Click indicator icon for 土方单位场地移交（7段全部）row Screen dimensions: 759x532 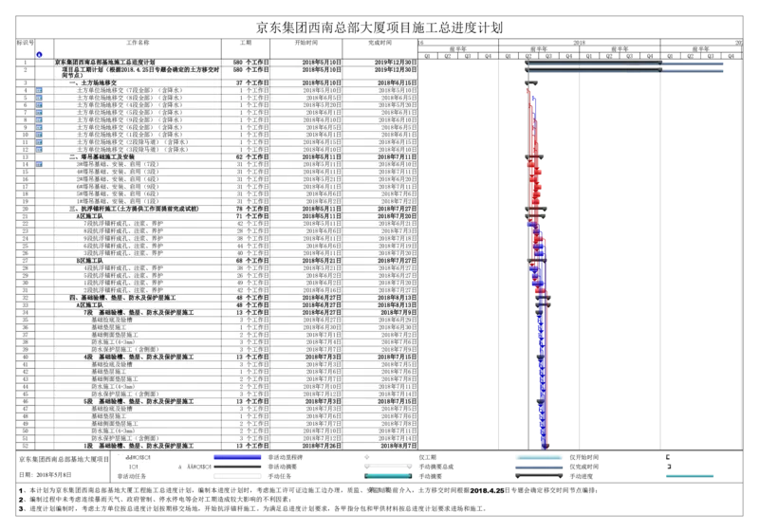point(38,90)
